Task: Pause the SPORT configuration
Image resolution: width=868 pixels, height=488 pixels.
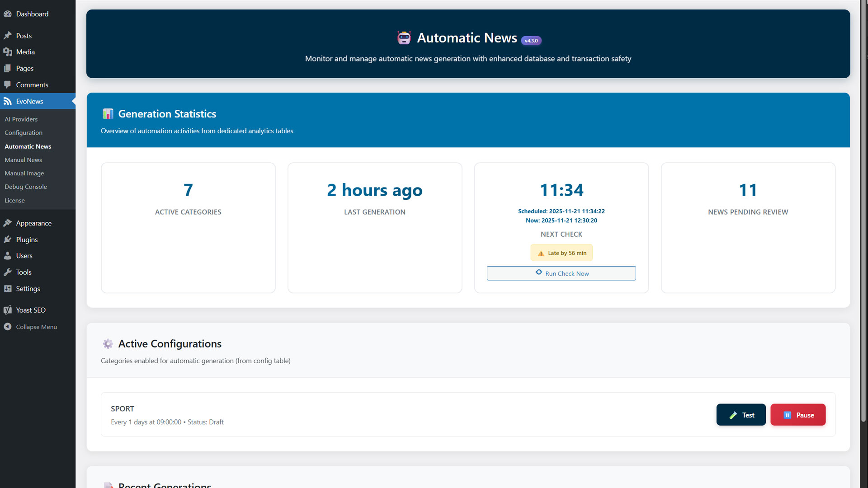Action: tap(798, 415)
